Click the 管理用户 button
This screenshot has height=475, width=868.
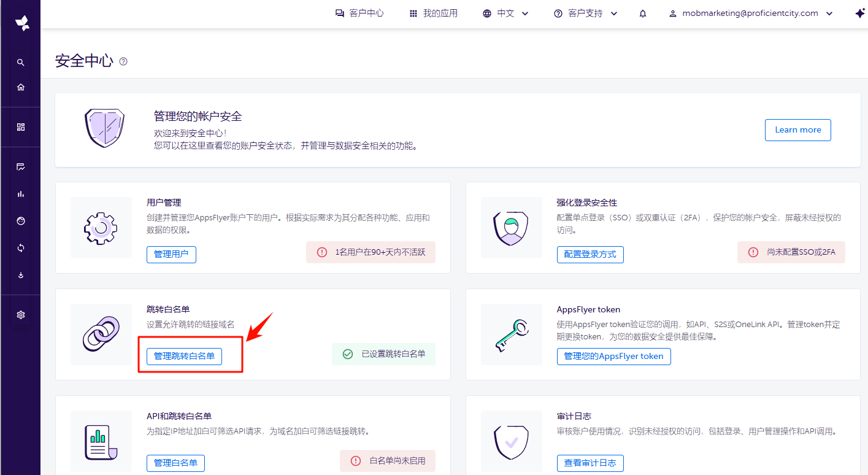point(171,254)
